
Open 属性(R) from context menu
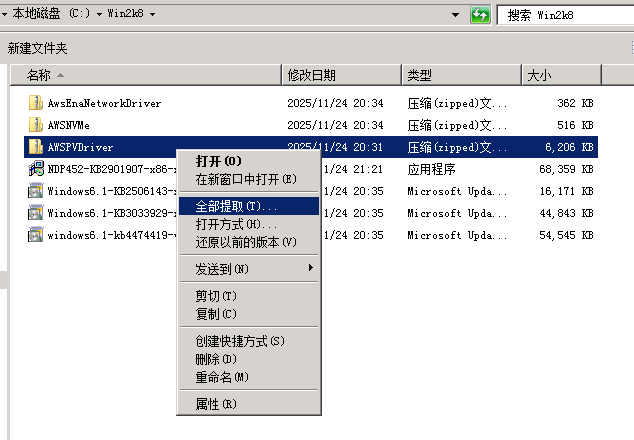tap(249, 404)
